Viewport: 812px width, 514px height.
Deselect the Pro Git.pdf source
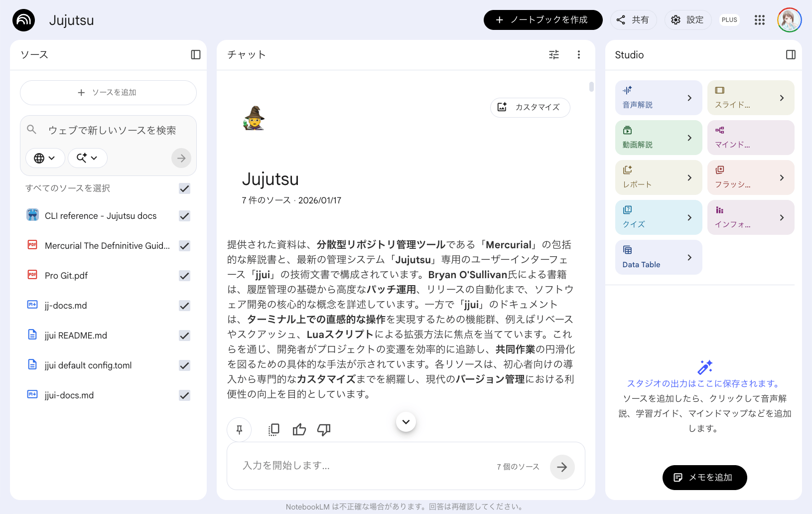coord(184,275)
